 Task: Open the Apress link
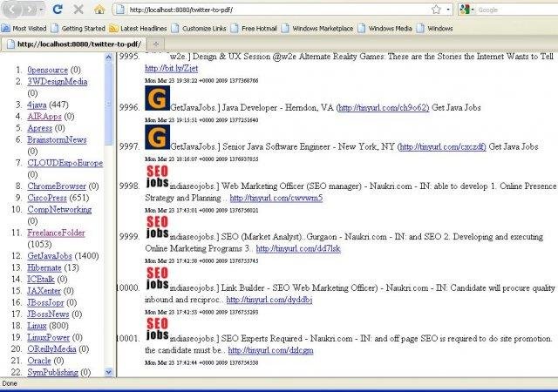pyautogui.click(x=39, y=128)
